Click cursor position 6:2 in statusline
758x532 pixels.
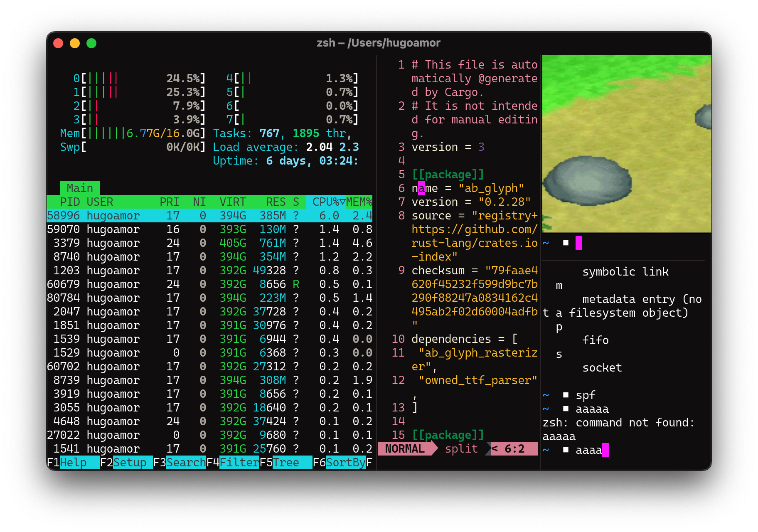[x=514, y=448]
